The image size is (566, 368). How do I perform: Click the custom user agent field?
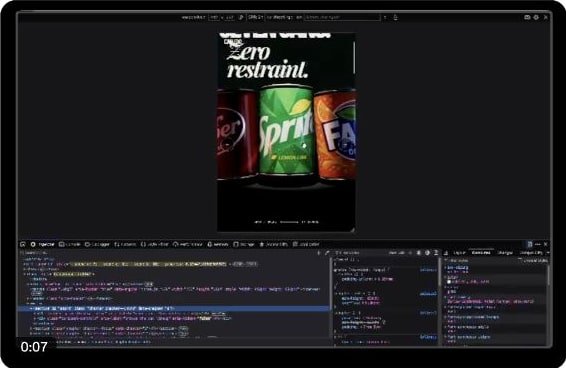point(342,17)
